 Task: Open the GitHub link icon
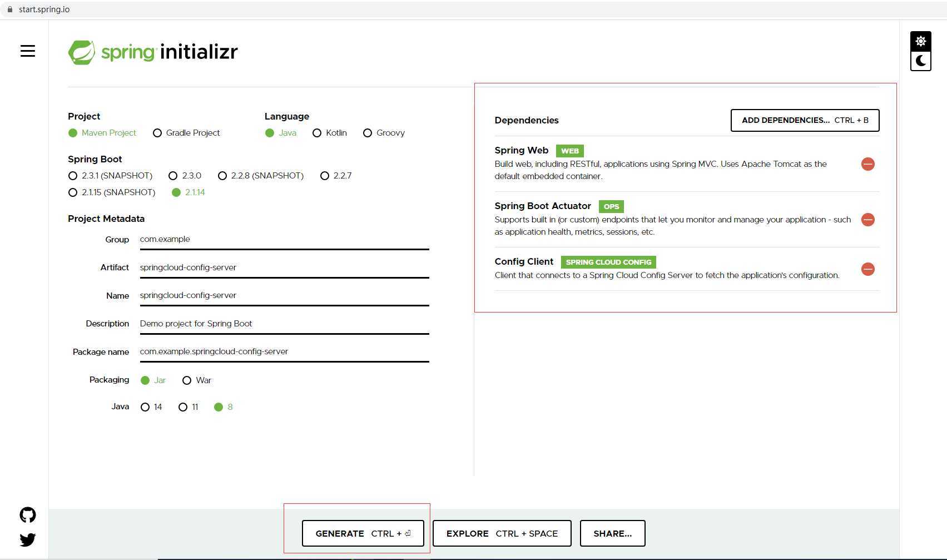tap(28, 515)
